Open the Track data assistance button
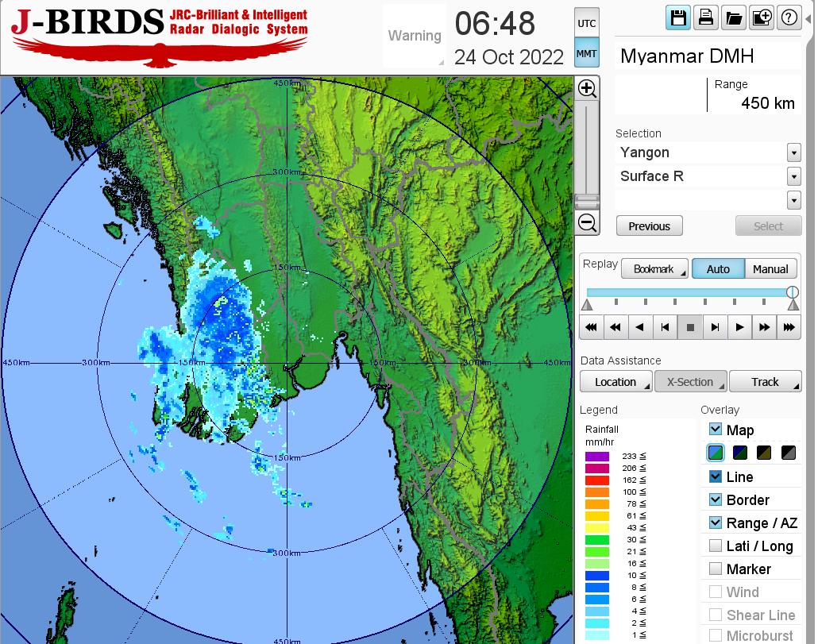 [x=765, y=382]
